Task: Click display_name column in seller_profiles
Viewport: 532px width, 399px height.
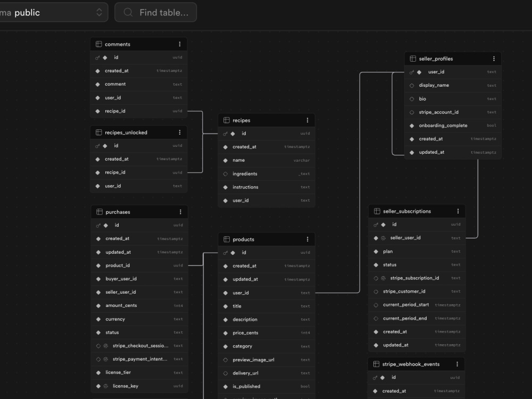Action: [x=453, y=85]
